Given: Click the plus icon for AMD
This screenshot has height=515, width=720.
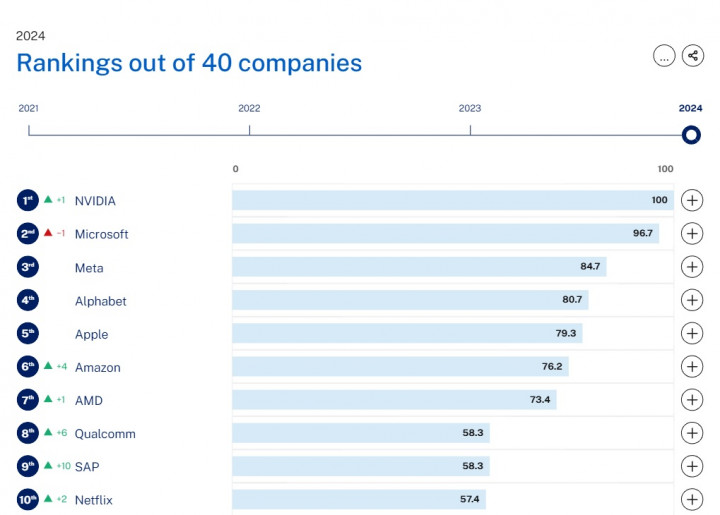Looking at the screenshot, I should (691, 400).
